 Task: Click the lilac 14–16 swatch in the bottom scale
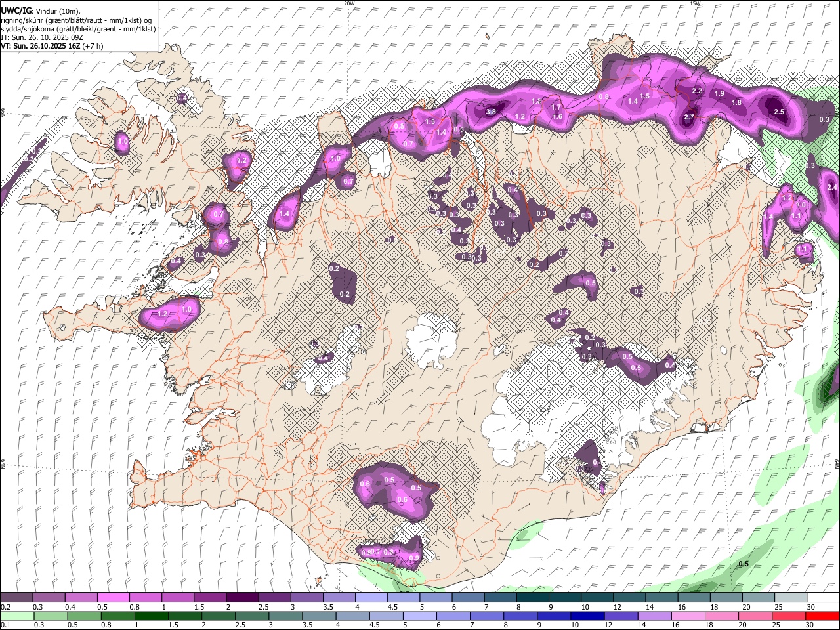click(x=655, y=616)
